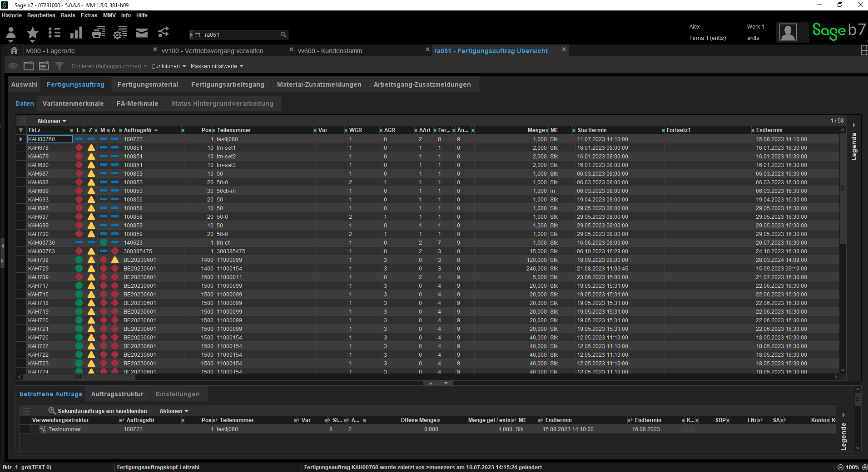Viewport: 868px width, 472px height.
Task: Click the green M status of KAH00730
Action: (103, 243)
